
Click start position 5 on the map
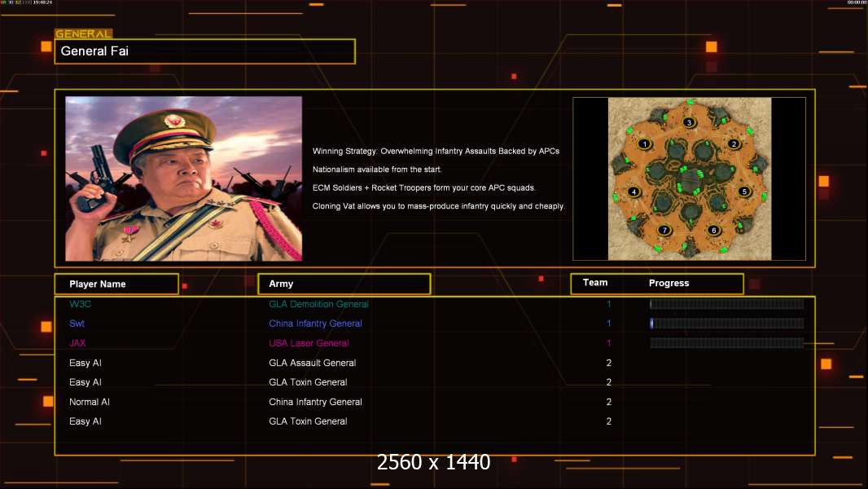744,192
